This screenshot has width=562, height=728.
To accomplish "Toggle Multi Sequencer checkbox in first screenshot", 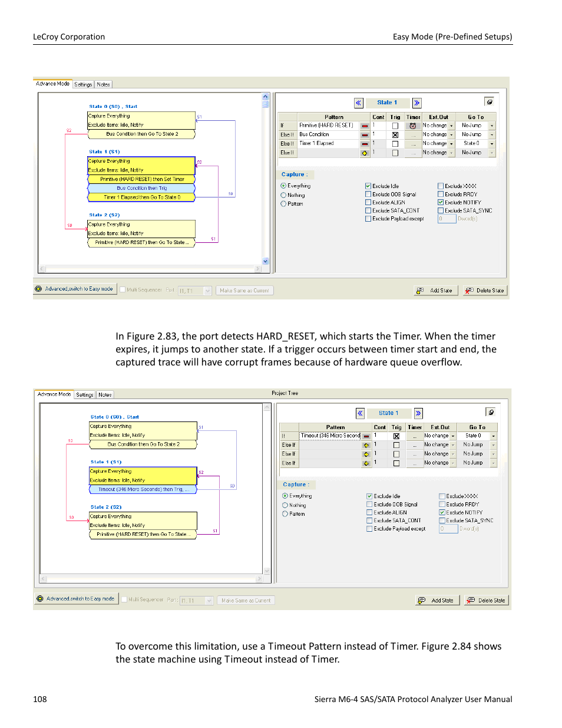I will click(x=123, y=290).
